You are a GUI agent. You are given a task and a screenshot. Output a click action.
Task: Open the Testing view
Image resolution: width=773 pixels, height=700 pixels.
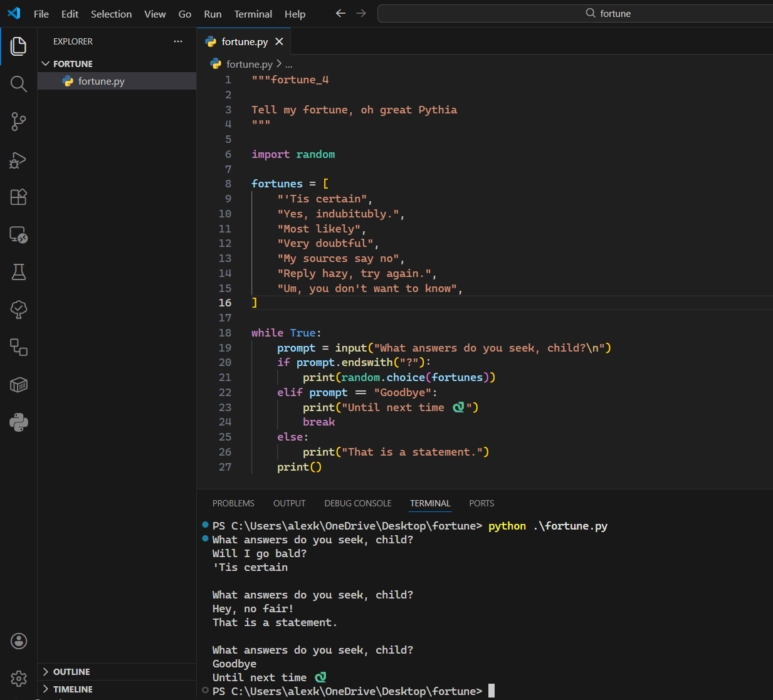click(x=18, y=272)
